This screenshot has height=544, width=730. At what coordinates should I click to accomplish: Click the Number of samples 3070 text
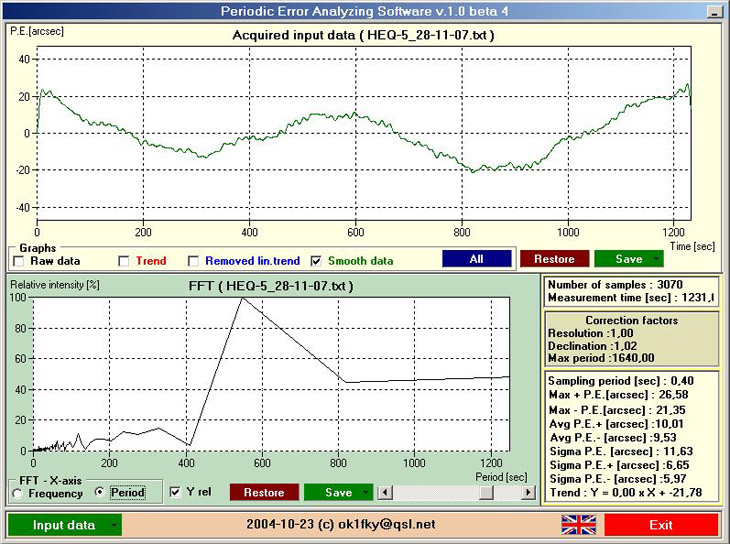click(615, 285)
